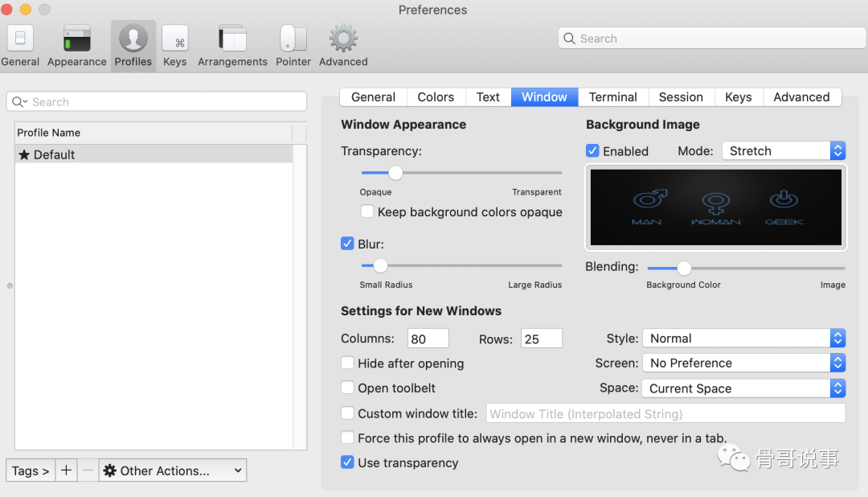Open the Screen No Preference dropdown
The width and height of the screenshot is (868, 497).
pos(743,363)
